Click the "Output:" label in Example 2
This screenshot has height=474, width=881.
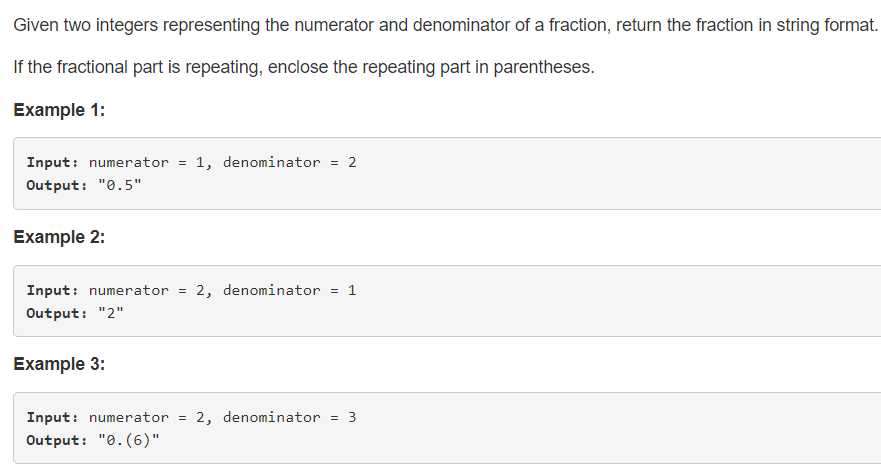pos(57,313)
